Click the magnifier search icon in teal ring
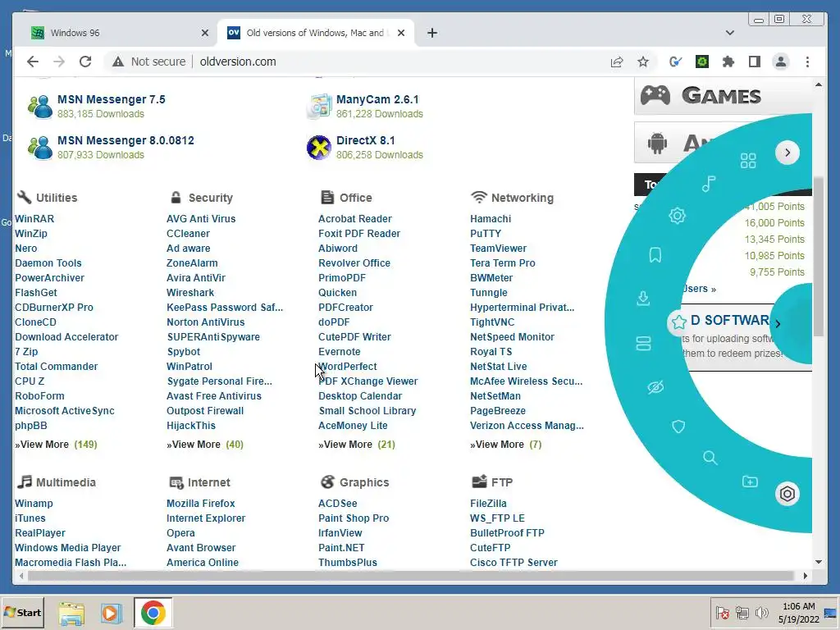 point(710,458)
